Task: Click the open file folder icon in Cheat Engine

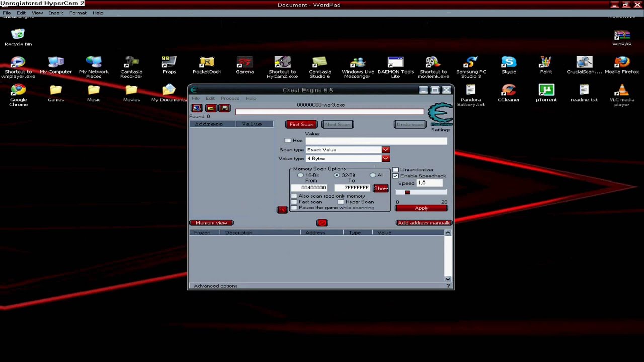Action: click(211, 108)
